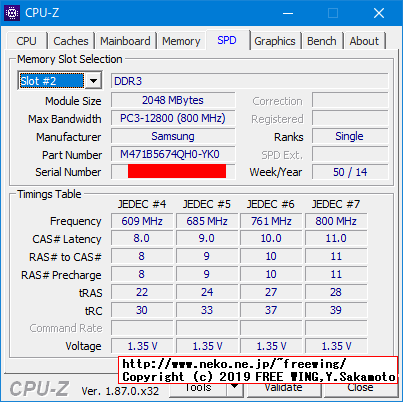Click the CAS# Latency 9.0 cell

(207, 239)
